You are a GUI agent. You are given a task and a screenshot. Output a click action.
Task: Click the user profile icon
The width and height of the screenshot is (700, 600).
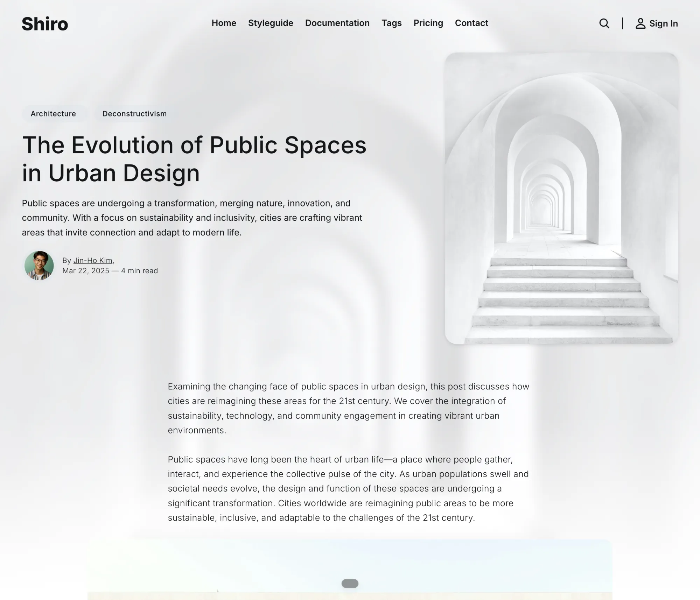(640, 23)
